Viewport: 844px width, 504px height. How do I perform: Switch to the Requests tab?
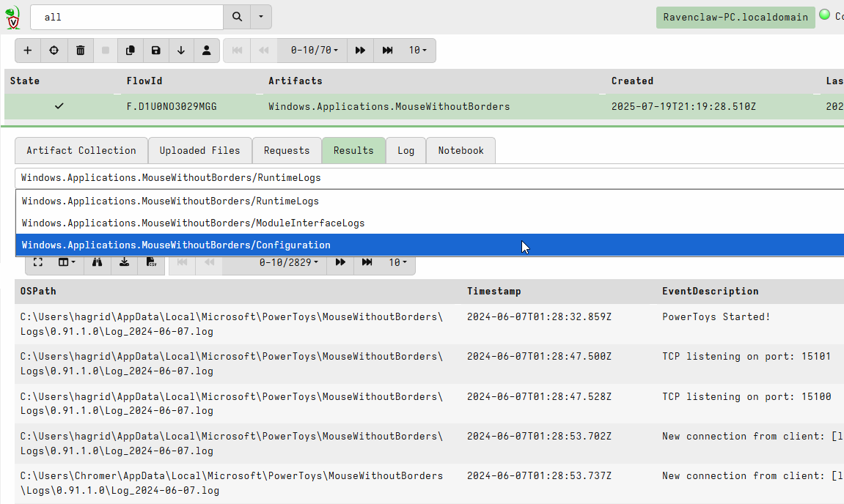point(287,151)
